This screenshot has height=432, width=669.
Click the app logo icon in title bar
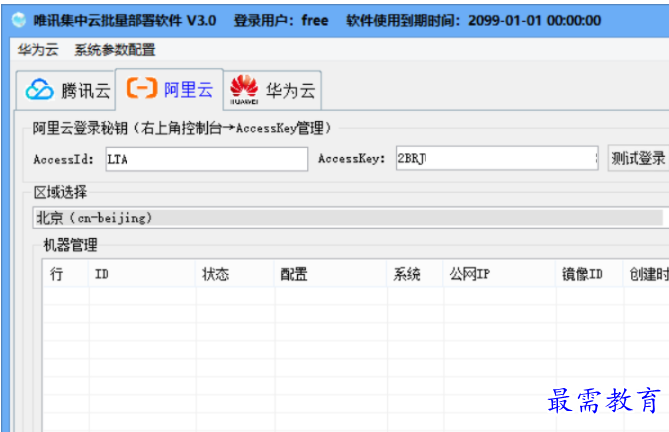click(x=18, y=20)
